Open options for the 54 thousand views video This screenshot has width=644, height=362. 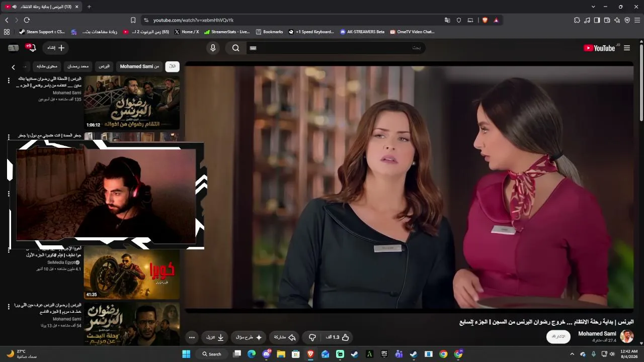click(x=9, y=307)
